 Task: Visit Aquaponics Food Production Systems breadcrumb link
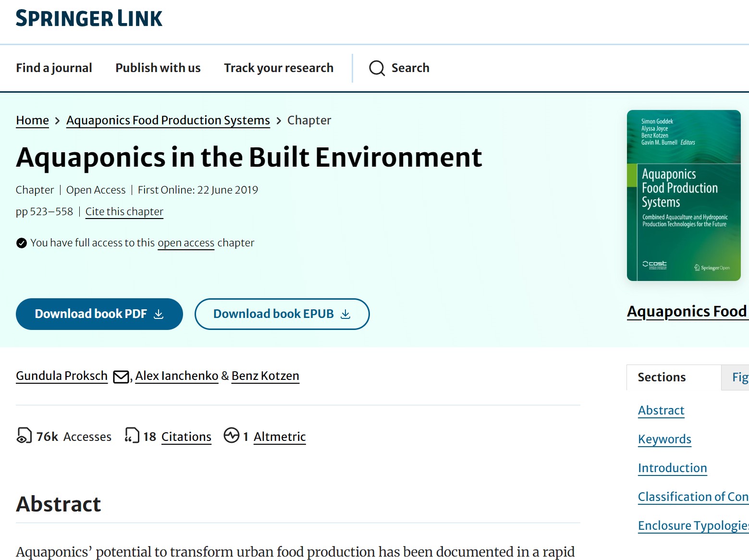pyautogui.click(x=168, y=121)
